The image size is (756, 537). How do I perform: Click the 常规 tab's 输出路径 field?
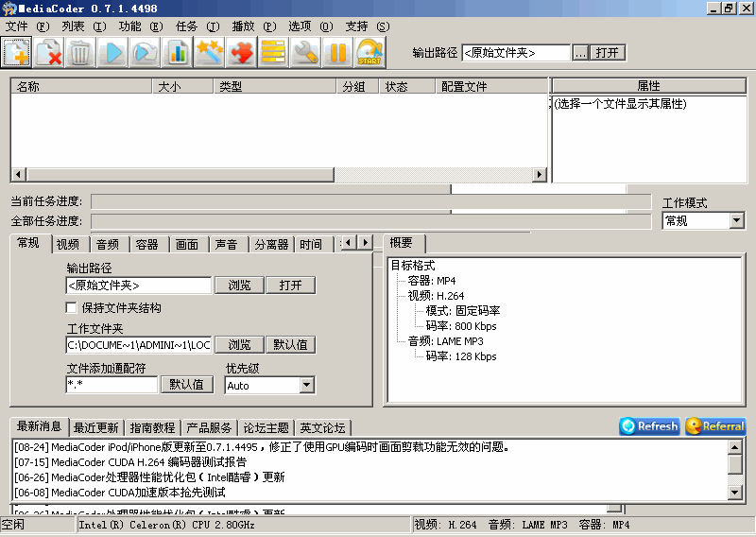click(x=139, y=286)
